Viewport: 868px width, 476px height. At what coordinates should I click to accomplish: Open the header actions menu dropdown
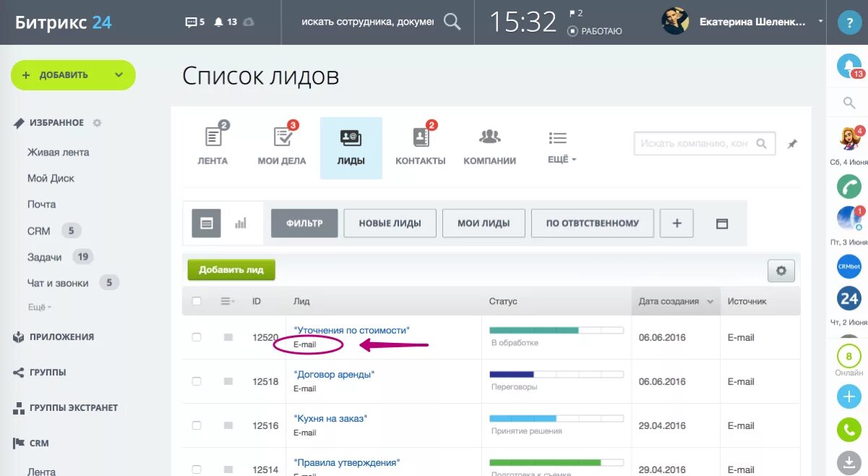pos(228,301)
